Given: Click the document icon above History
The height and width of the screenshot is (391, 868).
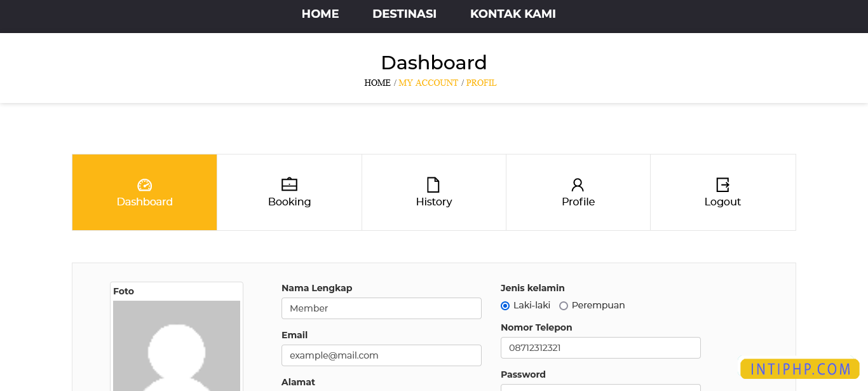Looking at the screenshot, I should click(x=434, y=184).
